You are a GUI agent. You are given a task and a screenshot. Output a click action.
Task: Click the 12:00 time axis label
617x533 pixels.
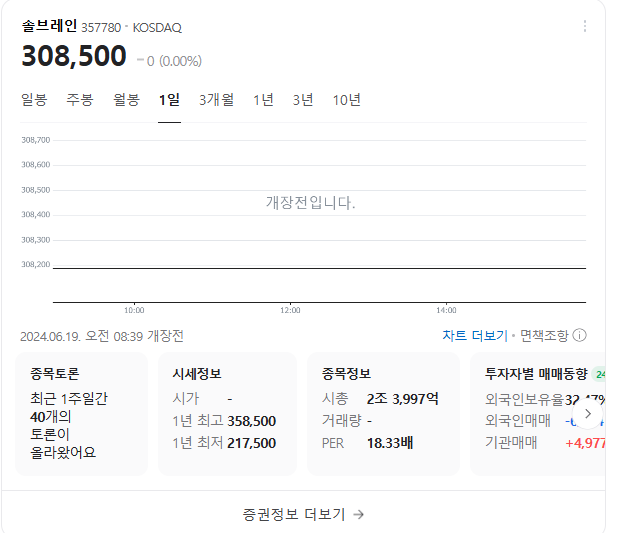[290, 310]
